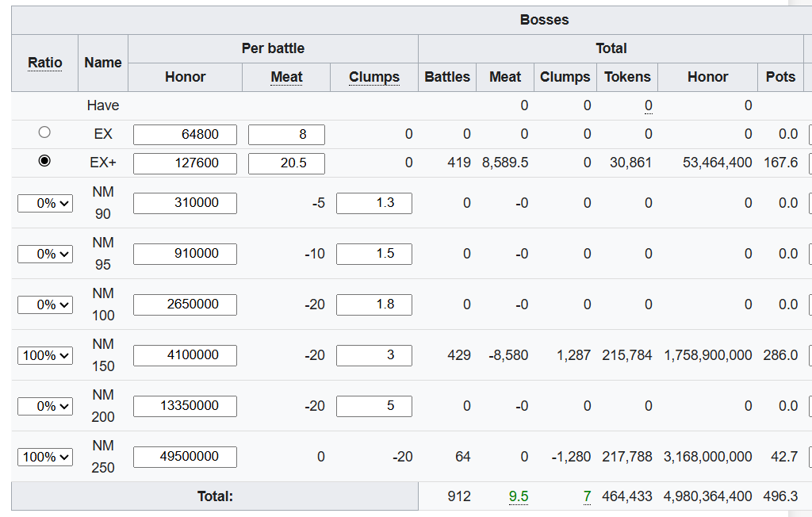
Task: Click the Pots column header
Action: (780, 77)
